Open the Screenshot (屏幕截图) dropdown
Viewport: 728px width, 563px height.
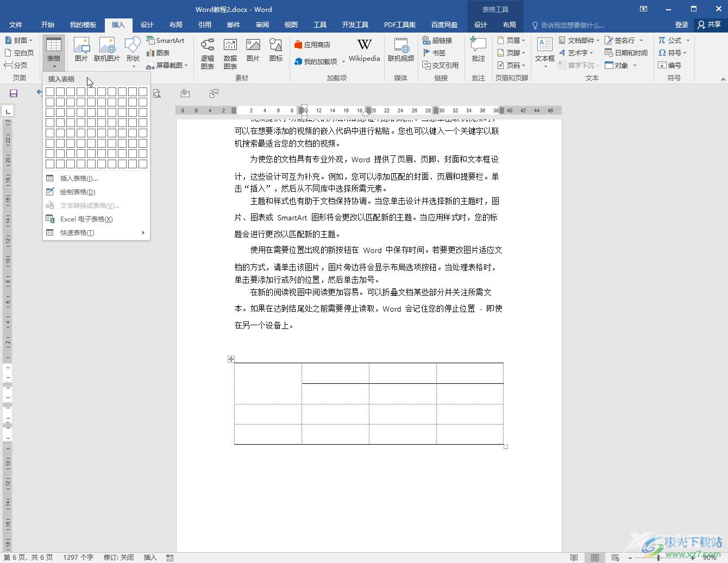tap(167, 65)
